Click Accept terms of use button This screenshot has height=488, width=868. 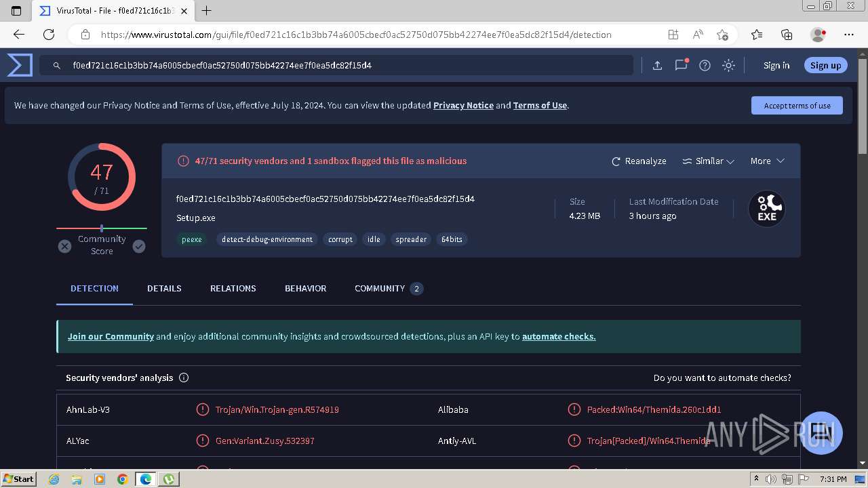point(797,105)
